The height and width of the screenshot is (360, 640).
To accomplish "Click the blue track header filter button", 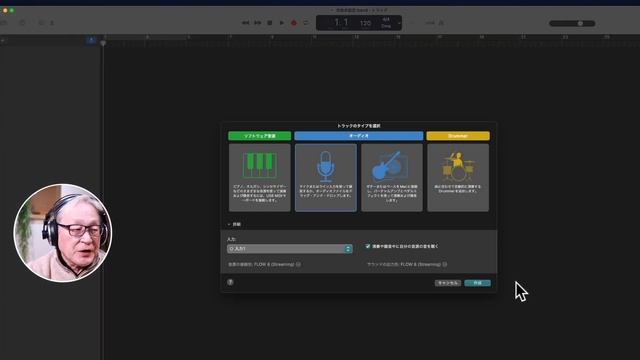I will [x=91, y=40].
